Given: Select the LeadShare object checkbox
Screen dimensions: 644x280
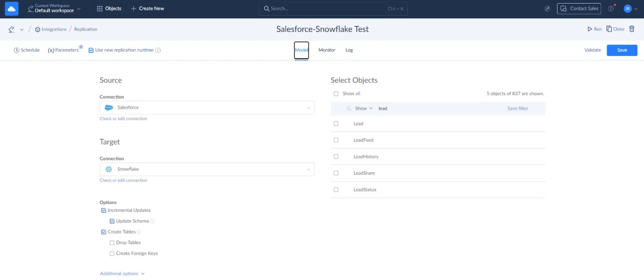Looking at the screenshot, I should point(336,173).
